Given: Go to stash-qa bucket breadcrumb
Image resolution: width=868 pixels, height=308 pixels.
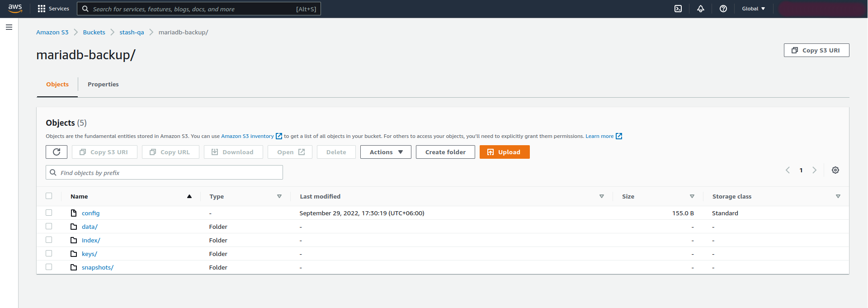Looking at the screenshot, I should click(x=132, y=32).
